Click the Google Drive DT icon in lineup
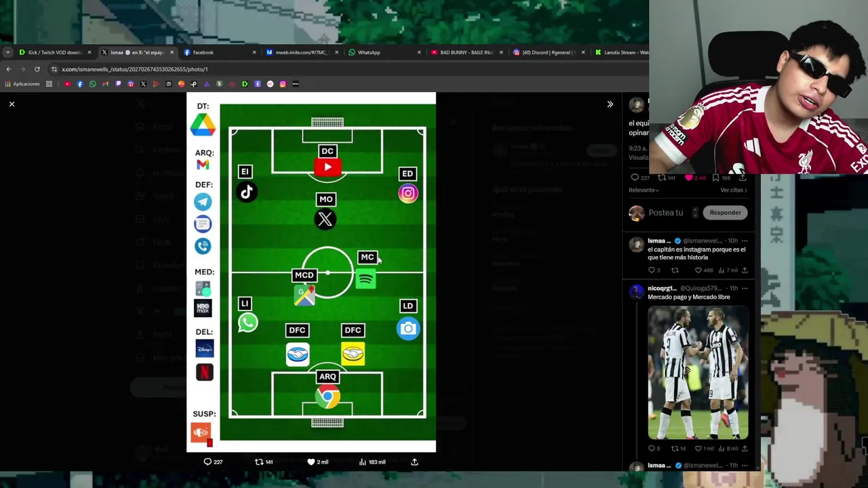The height and width of the screenshot is (488, 868). (203, 125)
